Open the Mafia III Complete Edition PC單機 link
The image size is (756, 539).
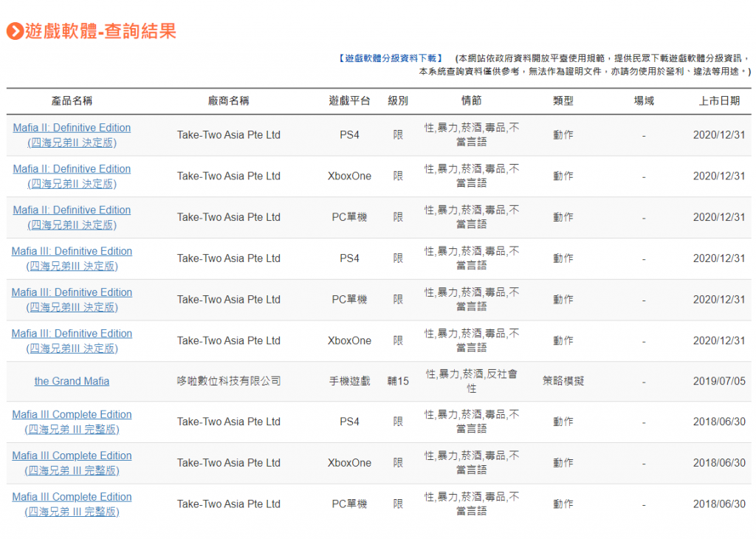(72, 504)
